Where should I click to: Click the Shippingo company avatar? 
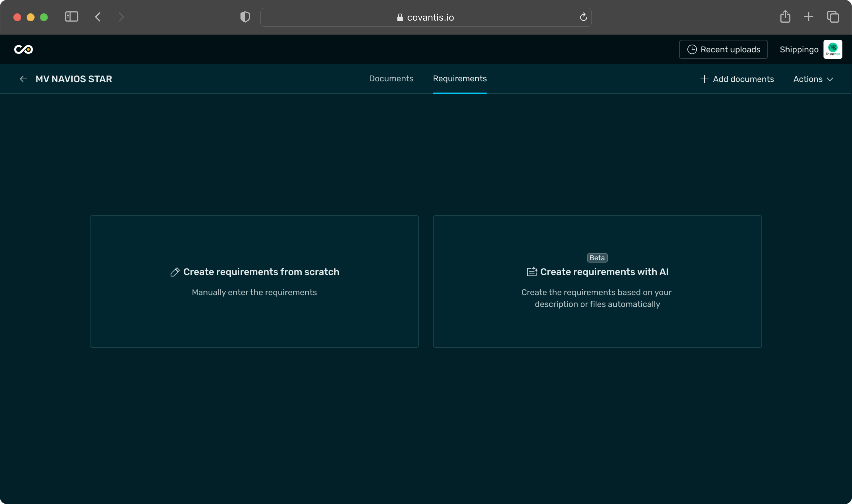(x=832, y=49)
